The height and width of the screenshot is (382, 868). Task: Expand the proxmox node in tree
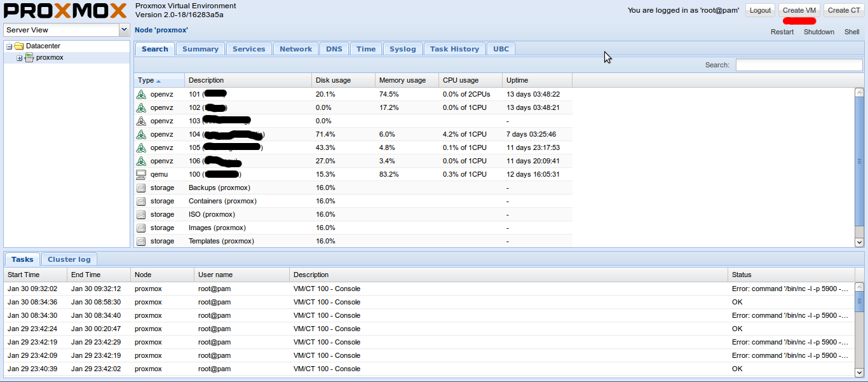[x=20, y=58]
